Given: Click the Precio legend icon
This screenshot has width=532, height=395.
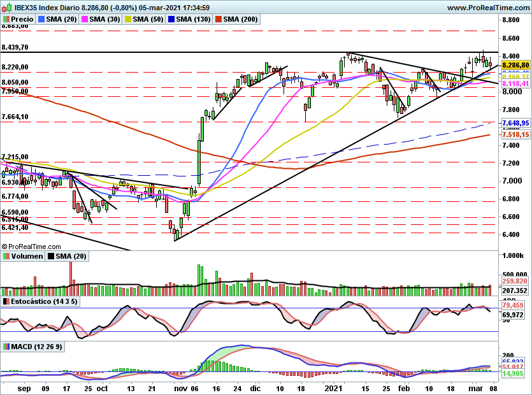Looking at the screenshot, I should [x=5, y=18].
